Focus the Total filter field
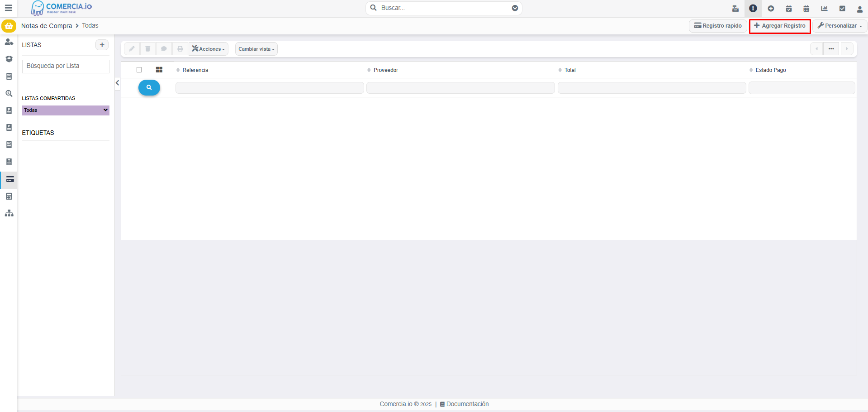Image resolution: width=868 pixels, height=412 pixels. (x=652, y=88)
